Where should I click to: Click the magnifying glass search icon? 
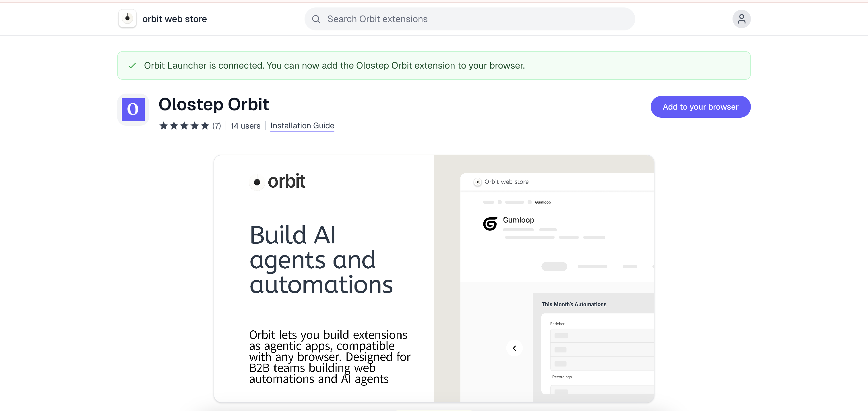tap(316, 19)
